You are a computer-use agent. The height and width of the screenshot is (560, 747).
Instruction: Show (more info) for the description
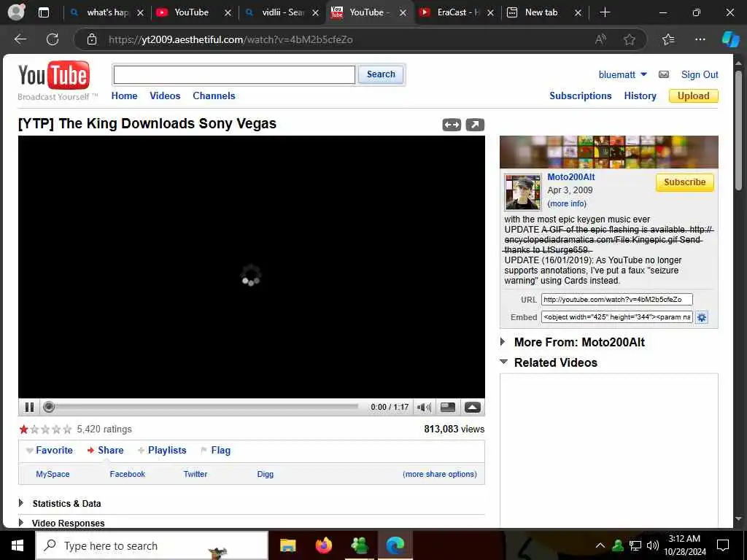coord(567,203)
